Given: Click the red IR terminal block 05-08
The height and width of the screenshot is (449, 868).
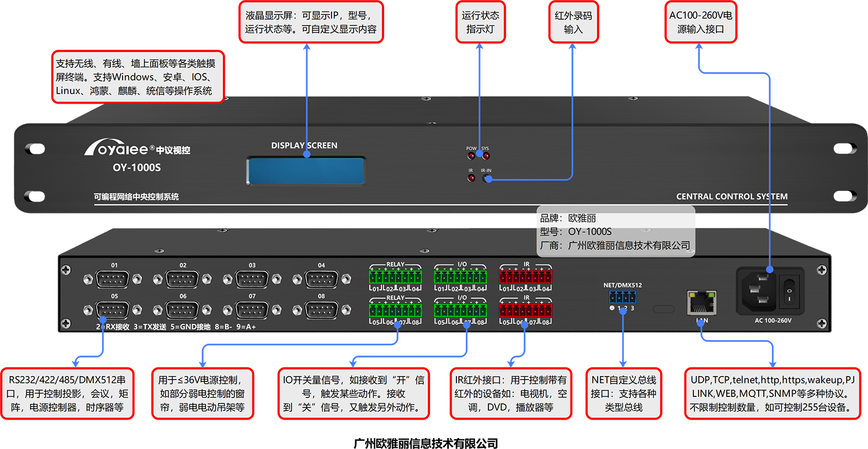Looking at the screenshot, I should click(526, 310).
